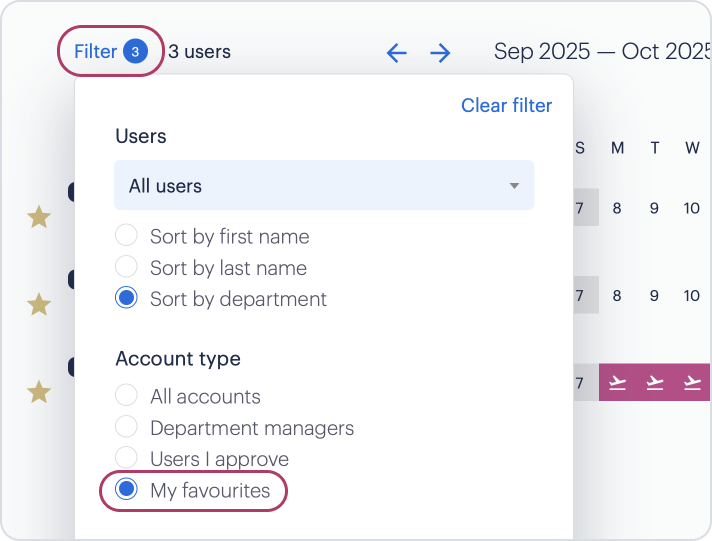Open the All users dropdown
The height and width of the screenshot is (541, 712).
323,186
